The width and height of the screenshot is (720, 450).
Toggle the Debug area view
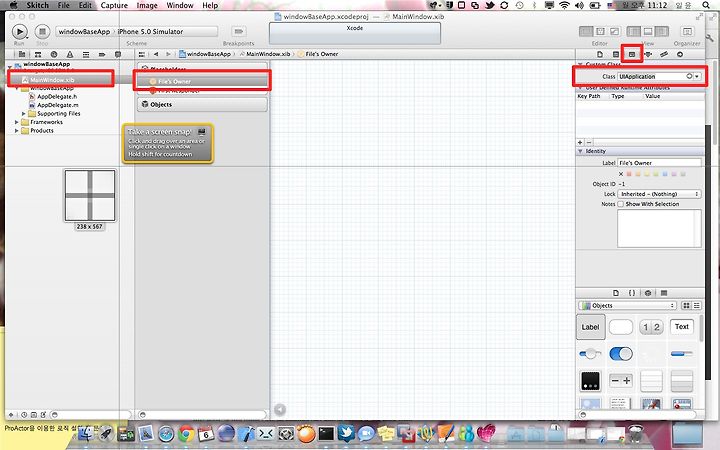648,31
